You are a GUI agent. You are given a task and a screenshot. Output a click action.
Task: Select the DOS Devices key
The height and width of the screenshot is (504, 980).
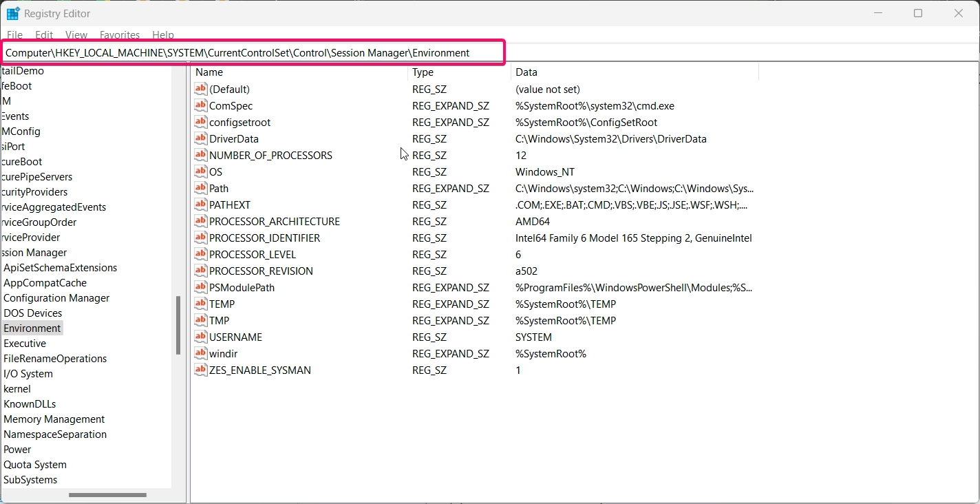click(x=33, y=313)
